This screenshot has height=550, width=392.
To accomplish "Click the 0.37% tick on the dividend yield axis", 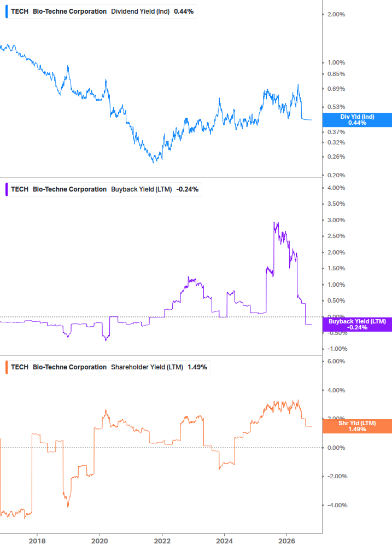I will pos(336,132).
